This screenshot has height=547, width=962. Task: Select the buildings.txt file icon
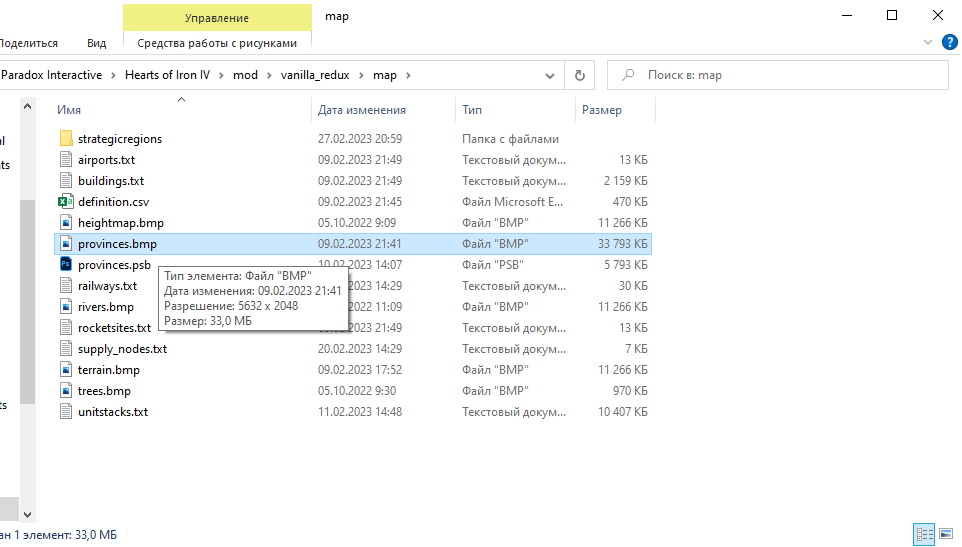point(66,180)
